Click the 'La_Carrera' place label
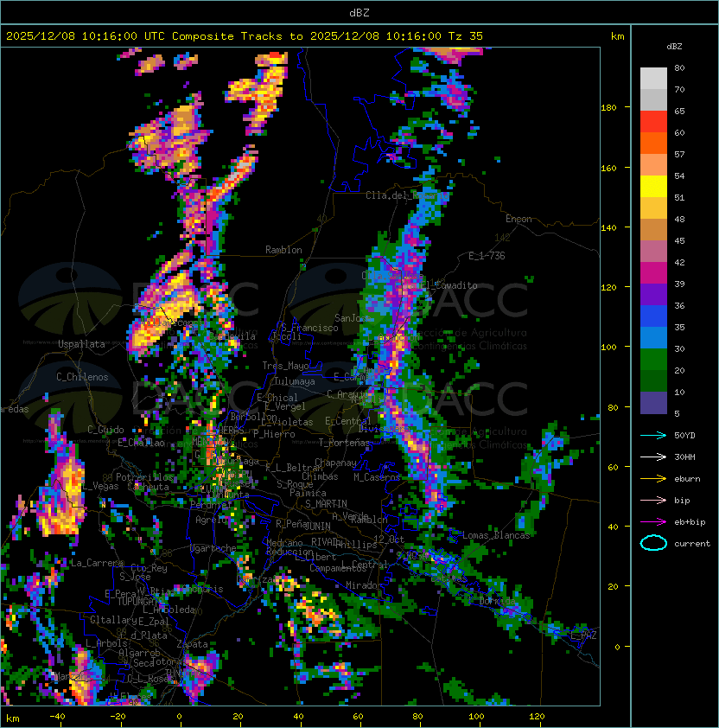Screen dimensions: 719x728 pyautogui.click(x=97, y=563)
